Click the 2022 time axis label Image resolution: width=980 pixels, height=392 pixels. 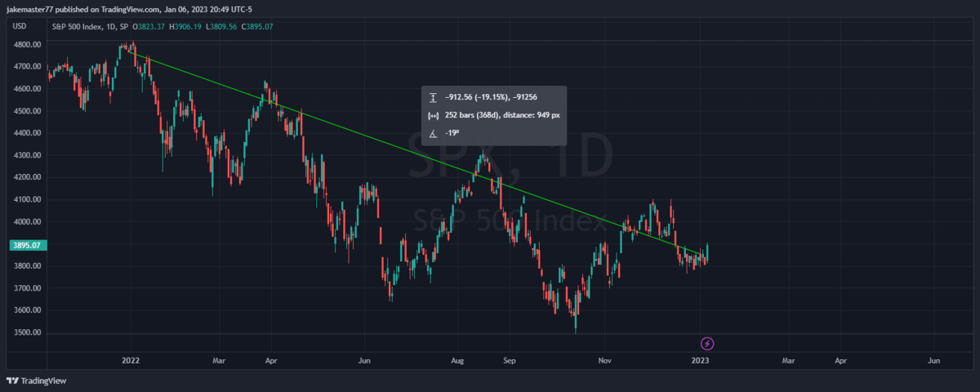(x=131, y=359)
